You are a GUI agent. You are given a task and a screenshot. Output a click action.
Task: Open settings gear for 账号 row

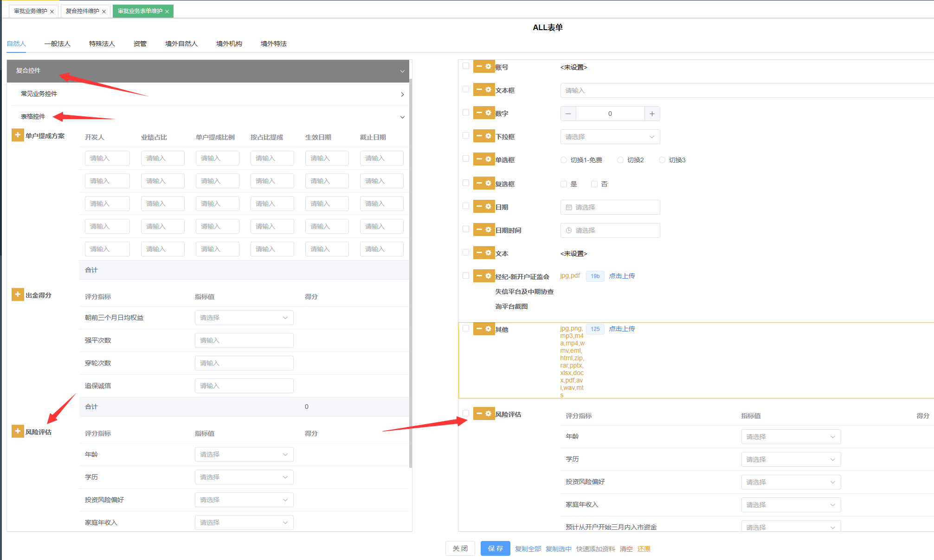pos(488,67)
